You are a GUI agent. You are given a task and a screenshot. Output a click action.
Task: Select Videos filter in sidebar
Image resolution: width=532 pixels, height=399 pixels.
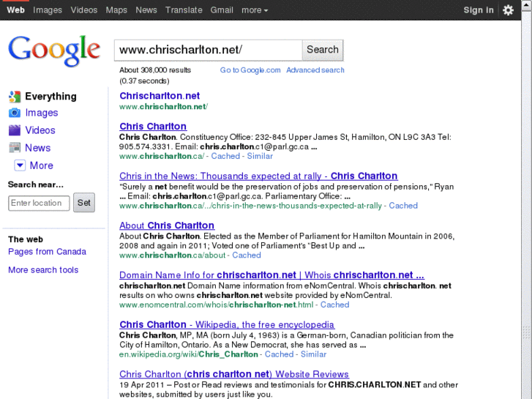click(40, 130)
